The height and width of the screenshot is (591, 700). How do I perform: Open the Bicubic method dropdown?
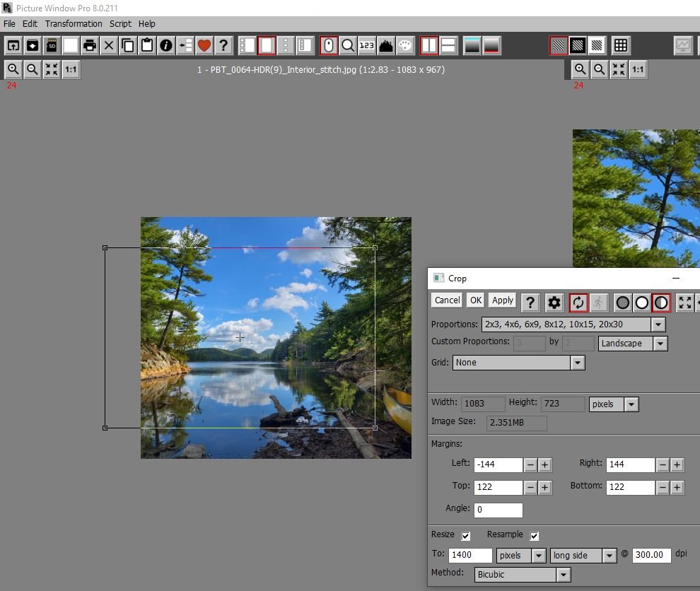[563, 575]
